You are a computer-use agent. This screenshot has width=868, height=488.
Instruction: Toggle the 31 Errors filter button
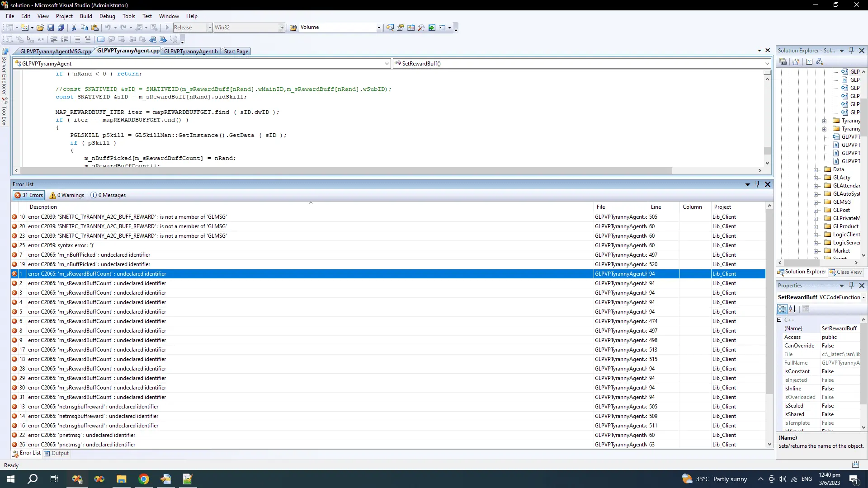29,195
